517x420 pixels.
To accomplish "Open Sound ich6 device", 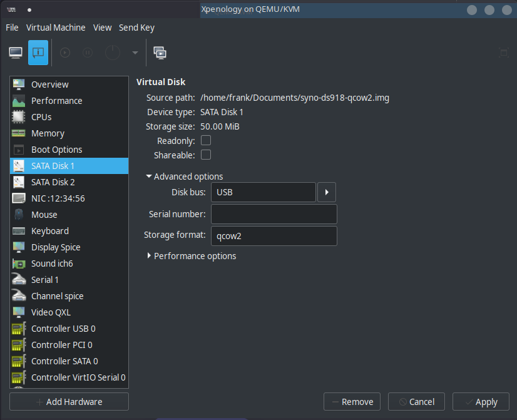I will coord(69,264).
